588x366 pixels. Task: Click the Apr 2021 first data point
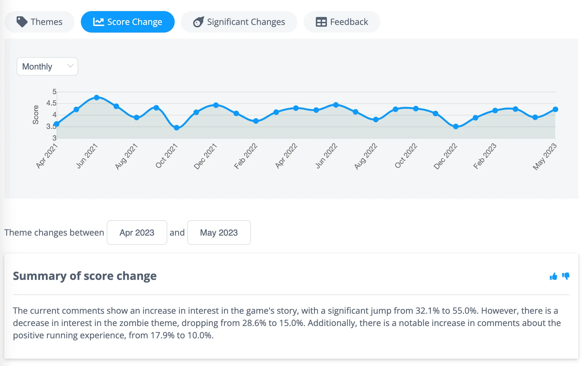[x=57, y=124]
